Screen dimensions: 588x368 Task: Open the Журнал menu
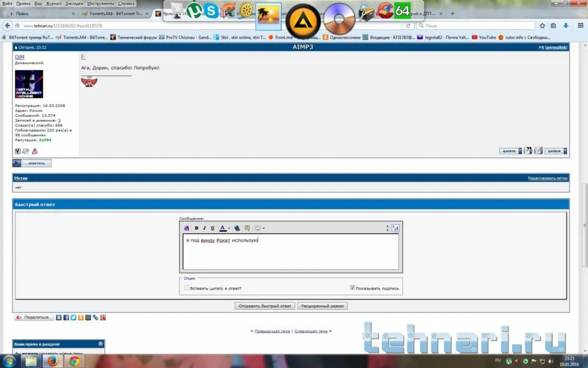[54, 3]
